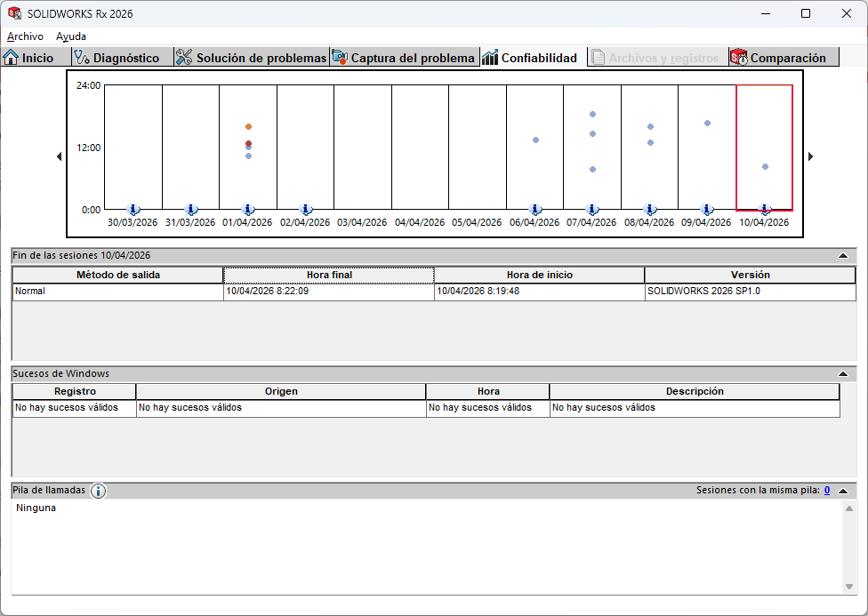Click the 05/04/2026 date label
The image size is (868, 616).
click(x=477, y=222)
